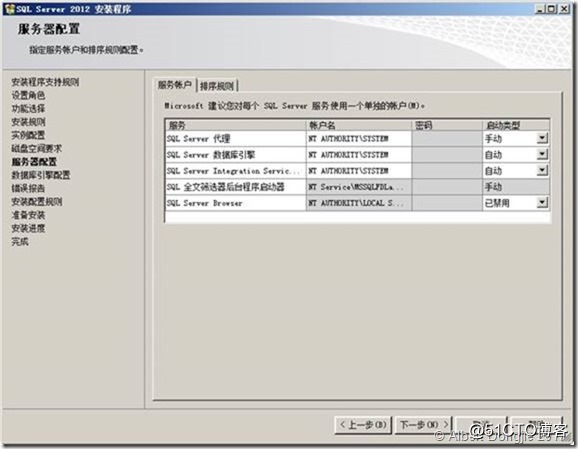
Task: Click 磁盘空间要求 step in sidebar
Action: point(36,149)
